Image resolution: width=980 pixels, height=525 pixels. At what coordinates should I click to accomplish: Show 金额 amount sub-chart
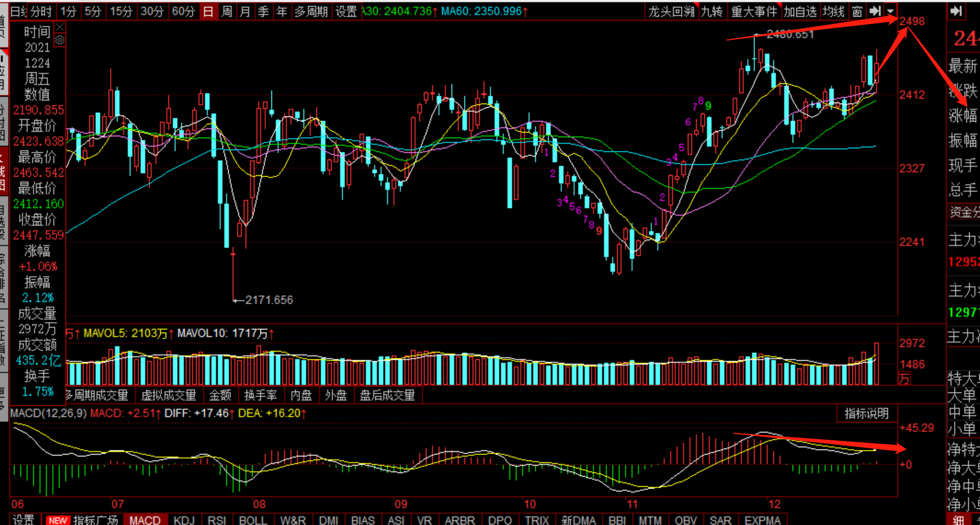[x=221, y=396]
